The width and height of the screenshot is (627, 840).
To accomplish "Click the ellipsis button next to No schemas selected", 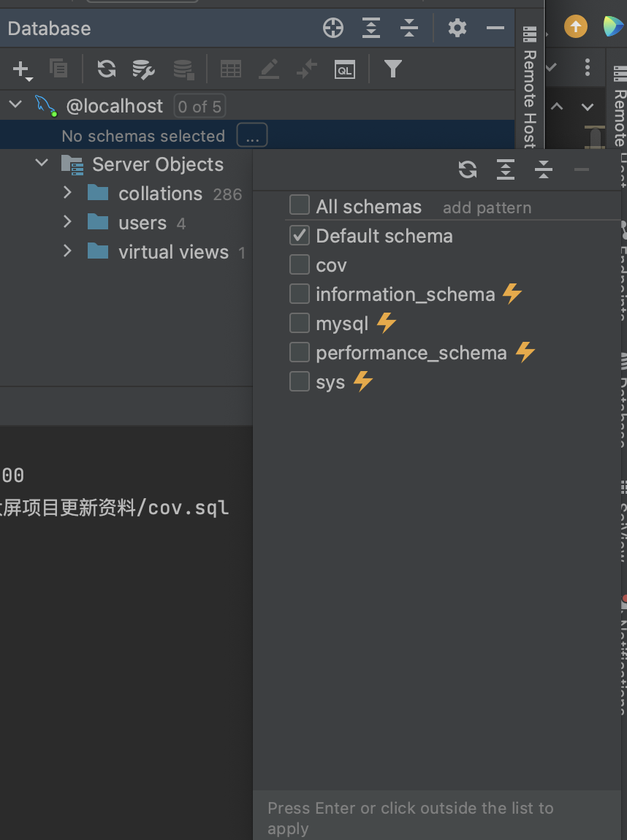I will coord(251,134).
